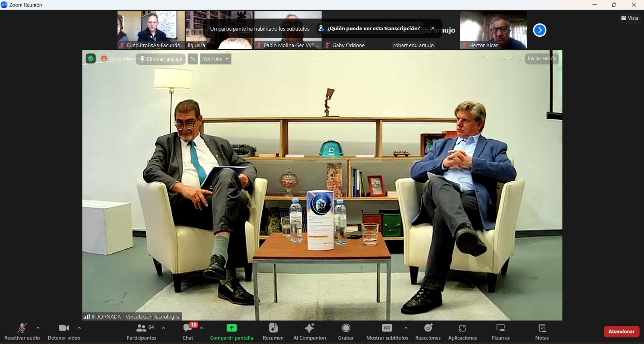
Task: Click the Compartir pantalla icon
Action: [x=231, y=328]
